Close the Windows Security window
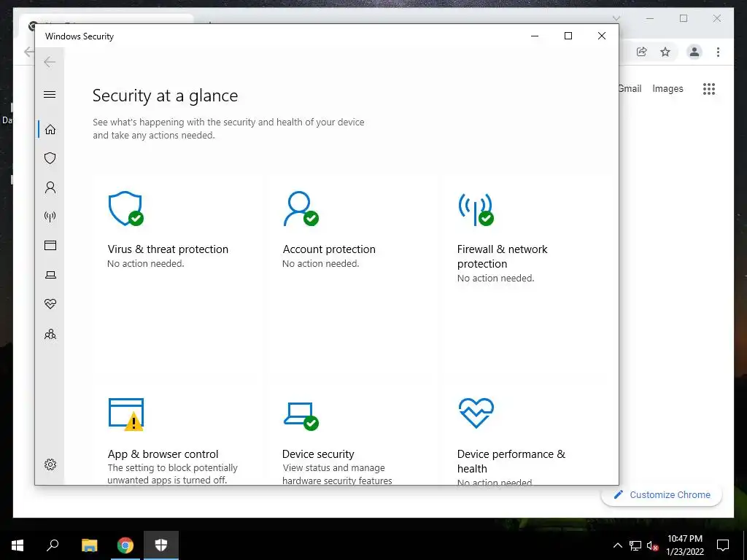This screenshot has height=560, width=747. [x=602, y=36]
